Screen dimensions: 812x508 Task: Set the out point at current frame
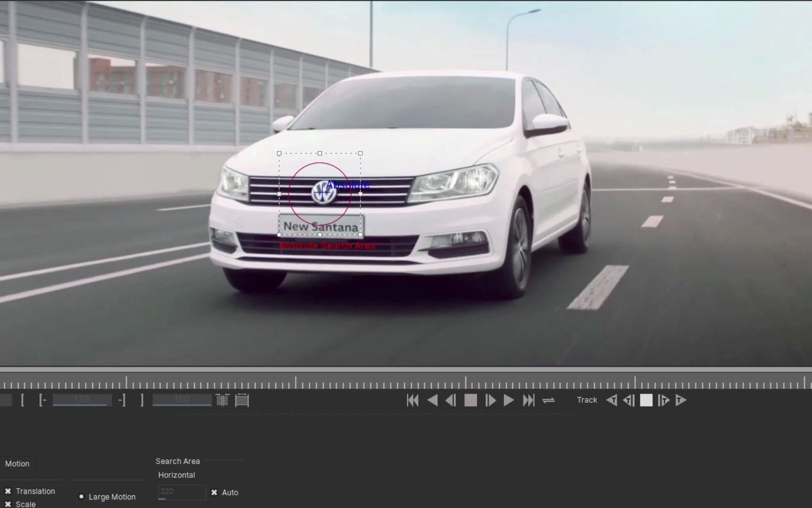pyautogui.click(x=122, y=400)
